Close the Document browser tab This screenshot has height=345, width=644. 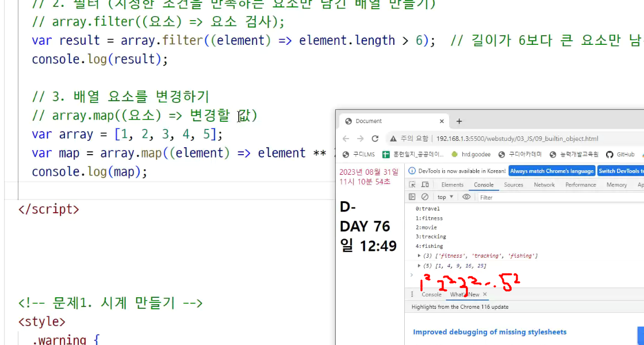(442, 121)
